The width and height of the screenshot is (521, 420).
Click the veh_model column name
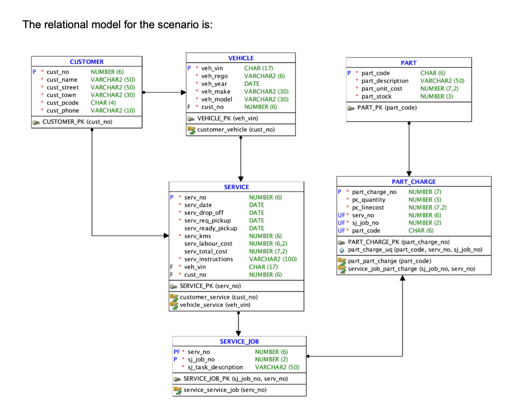pyautogui.click(x=217, y=100)
